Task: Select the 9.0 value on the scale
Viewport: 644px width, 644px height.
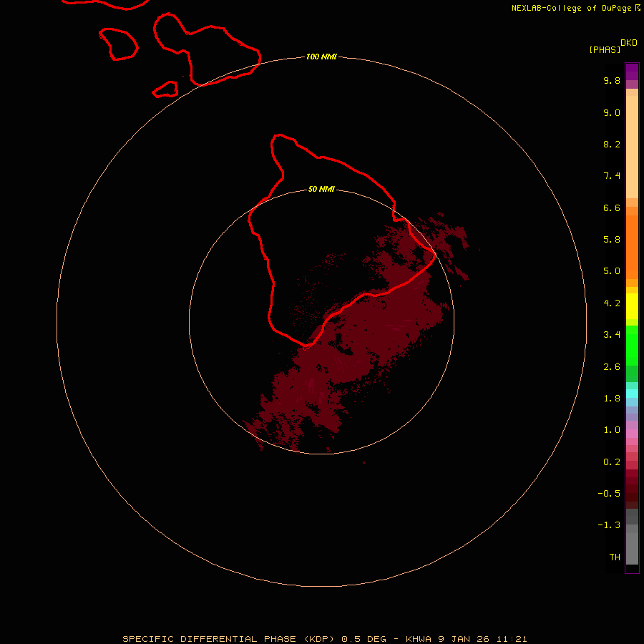Action: (x=612, y=112)
